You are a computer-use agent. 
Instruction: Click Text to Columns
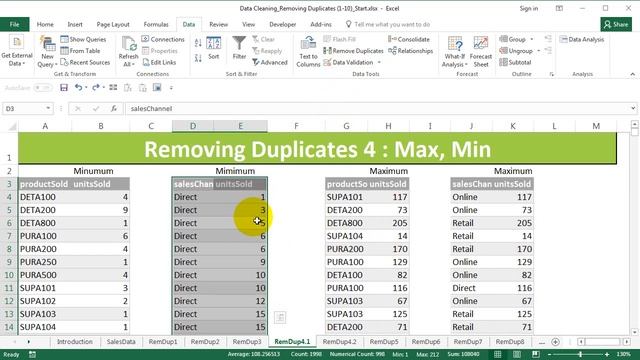click(308, 51)
